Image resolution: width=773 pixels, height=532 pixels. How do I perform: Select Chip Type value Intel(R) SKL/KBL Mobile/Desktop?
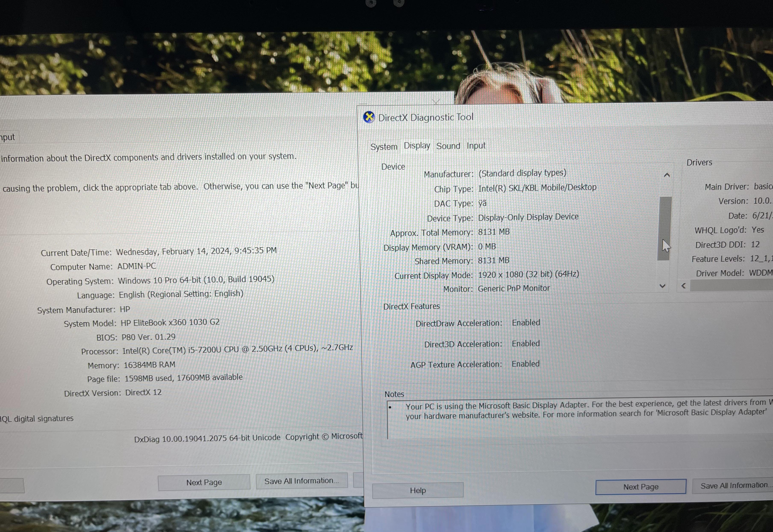click(x=537, y=188)
